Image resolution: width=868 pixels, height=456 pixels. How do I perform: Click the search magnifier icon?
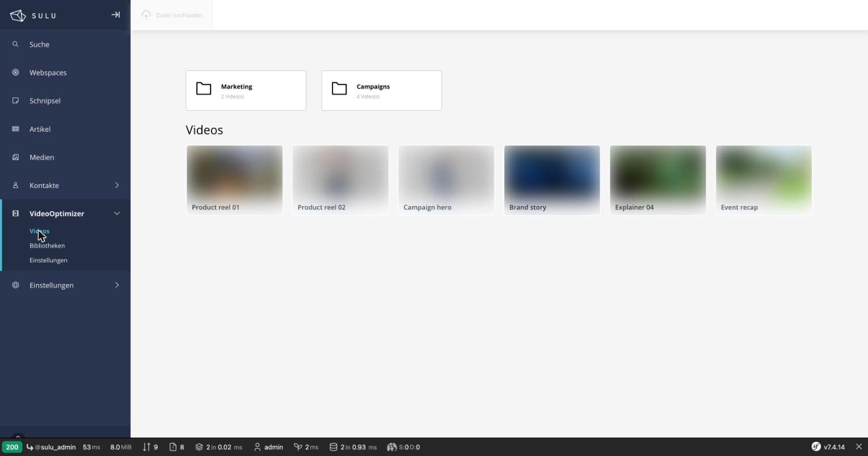click(15, 44)
